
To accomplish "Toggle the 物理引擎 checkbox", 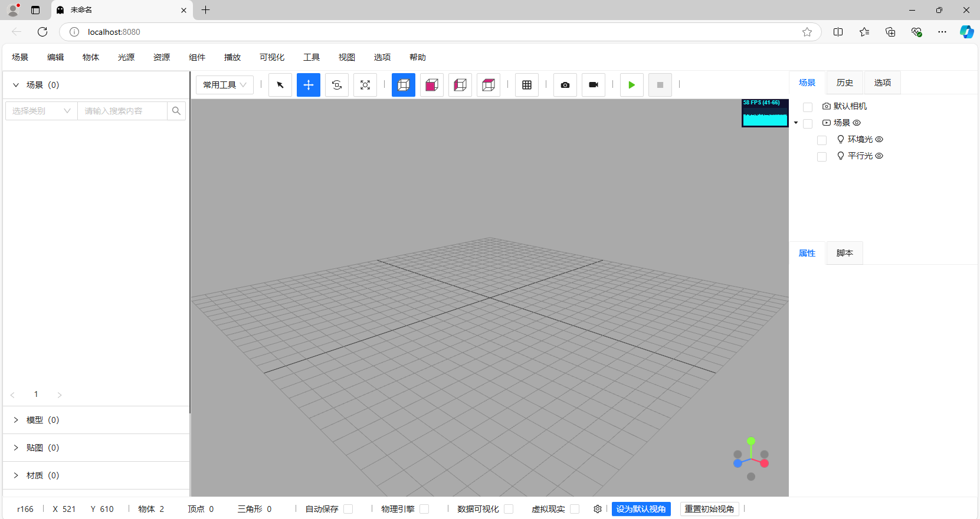I will 424,509.
